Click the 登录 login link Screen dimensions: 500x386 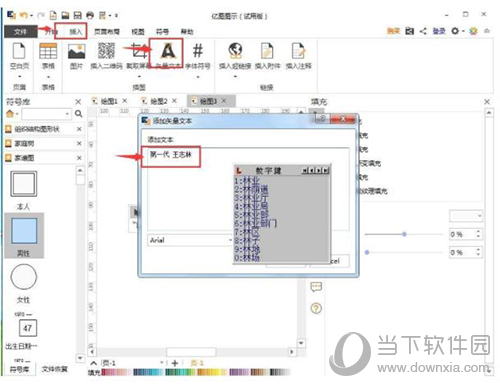tap(439, 31)
